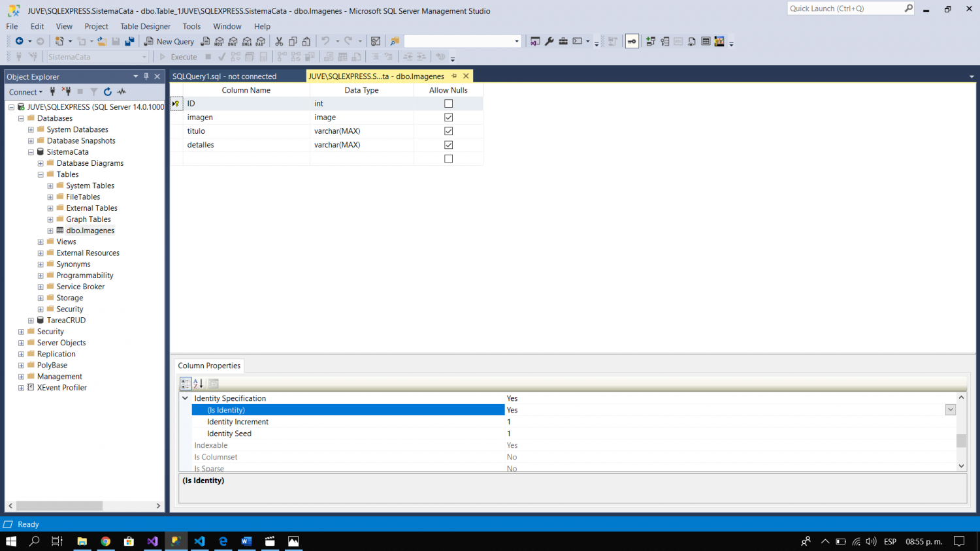Screen dimensions: 980x551
Task: Select the dbo.Imagenes table in the tree
Action: (x=90, y=230)
